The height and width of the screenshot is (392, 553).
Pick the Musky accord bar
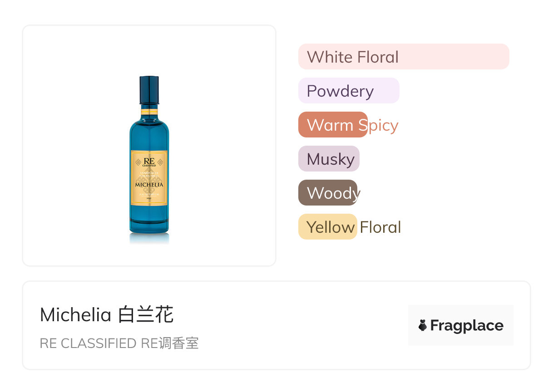329,159
